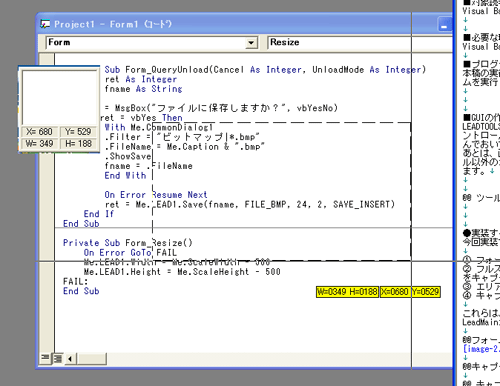Viewport: 500px width, 386px height.
Task: Click the Y= 529 readout cell
Action: [78, 132]
